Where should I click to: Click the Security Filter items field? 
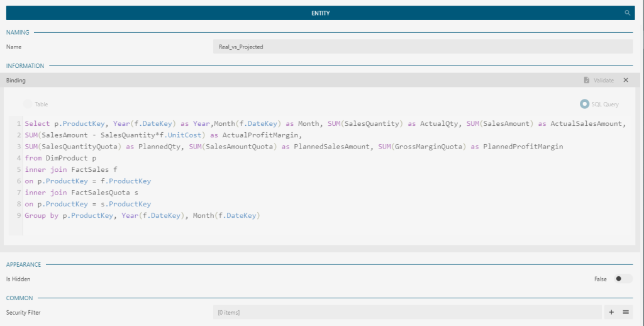[x=407, y=312]
